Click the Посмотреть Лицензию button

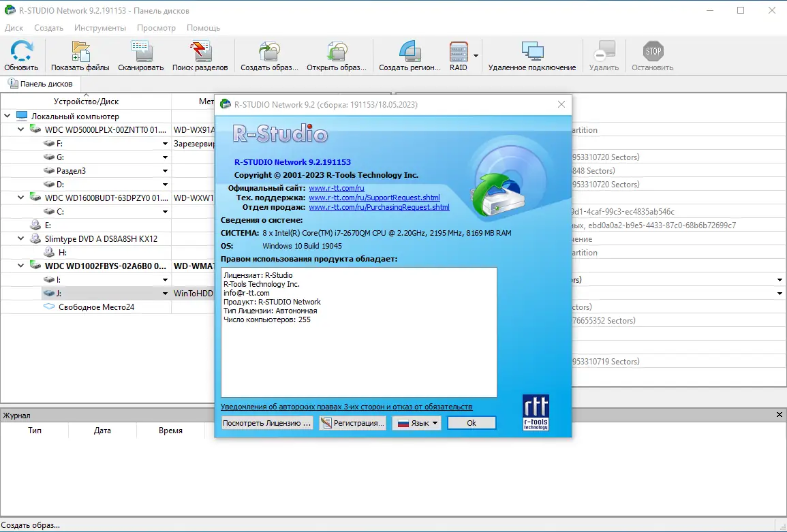(267, 422)
